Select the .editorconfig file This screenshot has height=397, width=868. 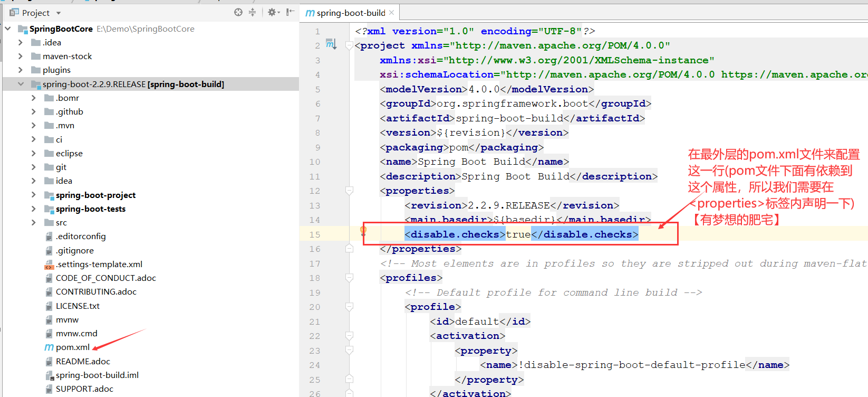pyautogui.click(x=81, y=236)
